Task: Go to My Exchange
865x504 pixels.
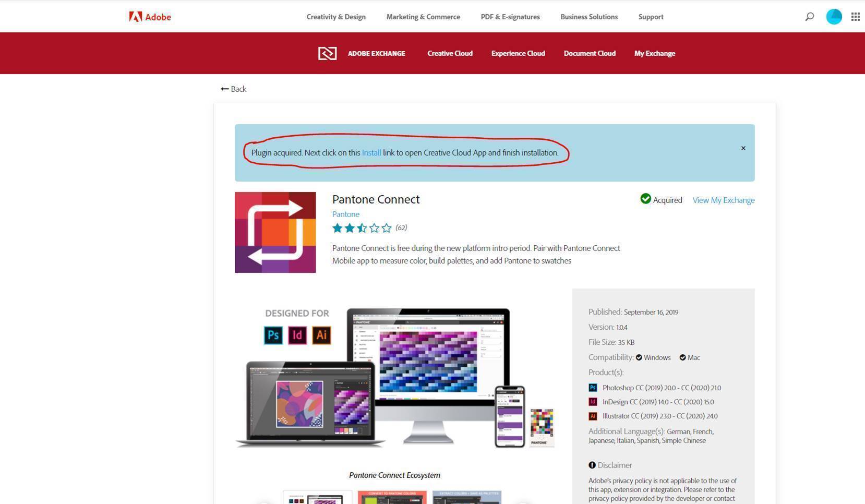Action: click(x=654, y=53)
